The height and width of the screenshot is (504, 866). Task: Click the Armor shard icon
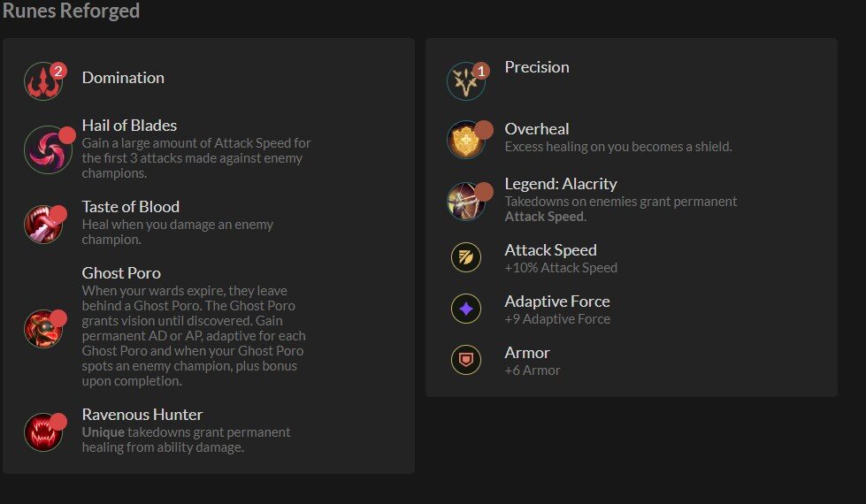(x=466, y=360)
